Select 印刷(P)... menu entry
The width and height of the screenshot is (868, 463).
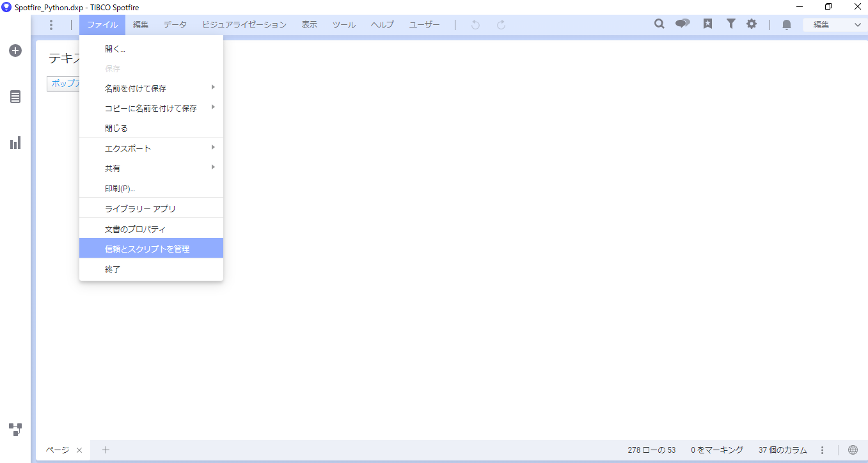pos(151,189)
